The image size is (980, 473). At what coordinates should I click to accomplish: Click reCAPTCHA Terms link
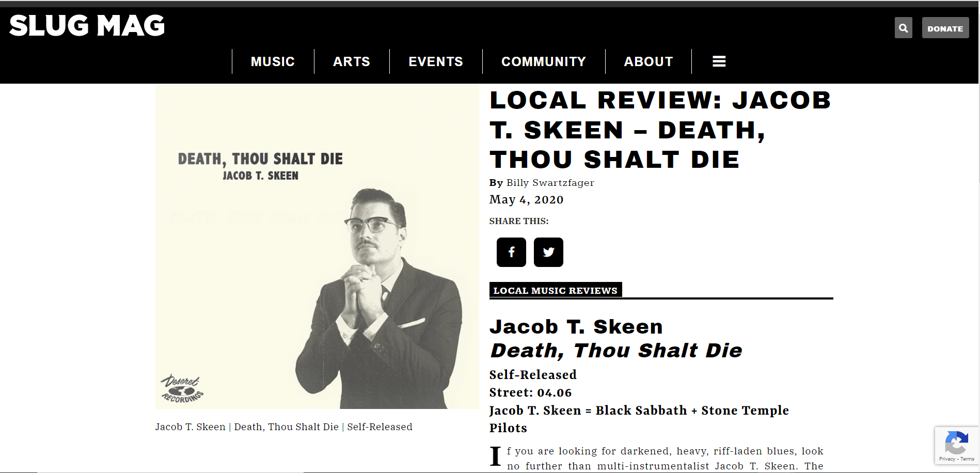[x=967, y=459]
